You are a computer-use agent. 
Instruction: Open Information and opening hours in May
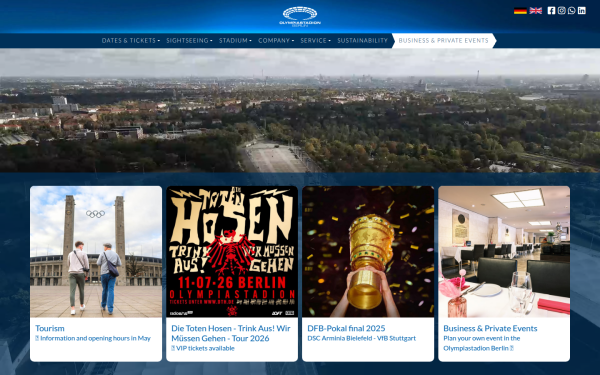click(x=93, y=338)
